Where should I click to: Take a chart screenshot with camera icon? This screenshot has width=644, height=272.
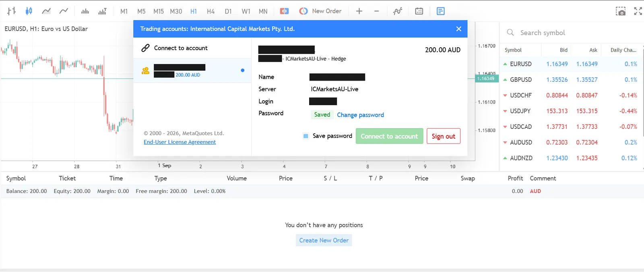[x=621, y=11]
